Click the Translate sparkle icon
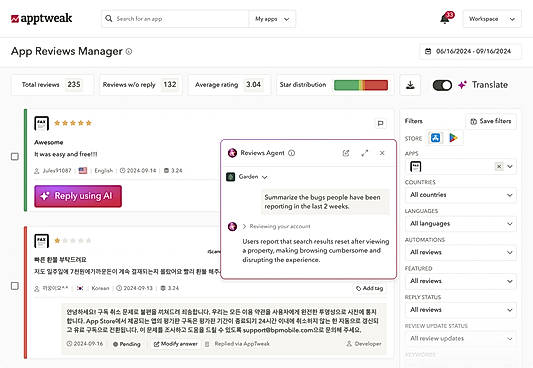The height and width of the screenshot is (368, 533). 462,85
